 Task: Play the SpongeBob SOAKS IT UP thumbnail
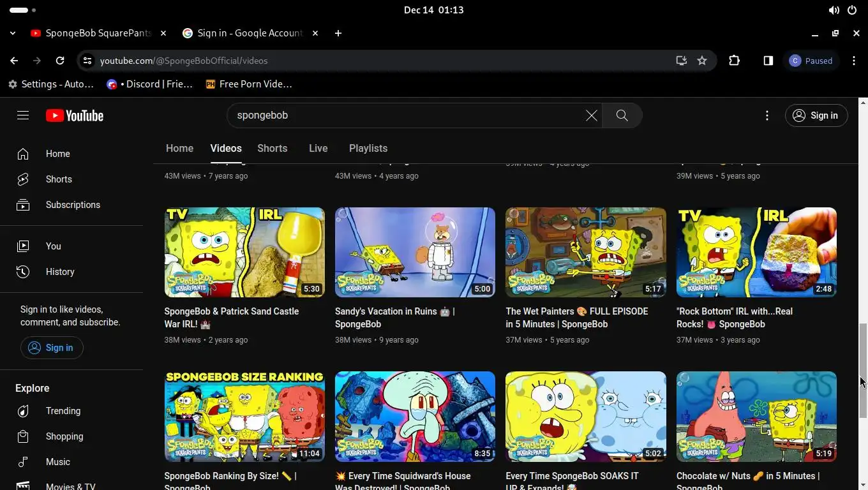(586, 417)
